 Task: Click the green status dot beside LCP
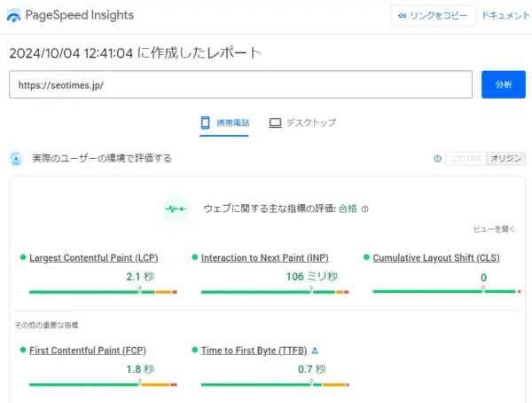pos(23,257)
